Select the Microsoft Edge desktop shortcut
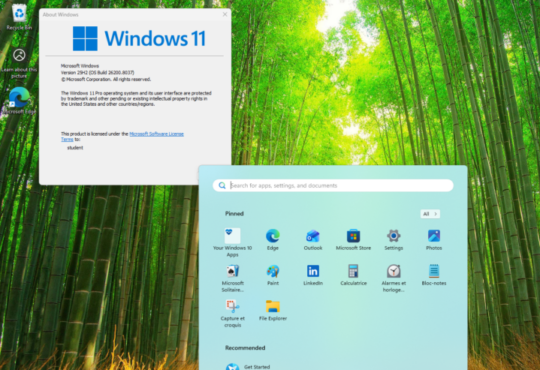The width and height of the screenshot is (540, 370). (x=19, y=100)
